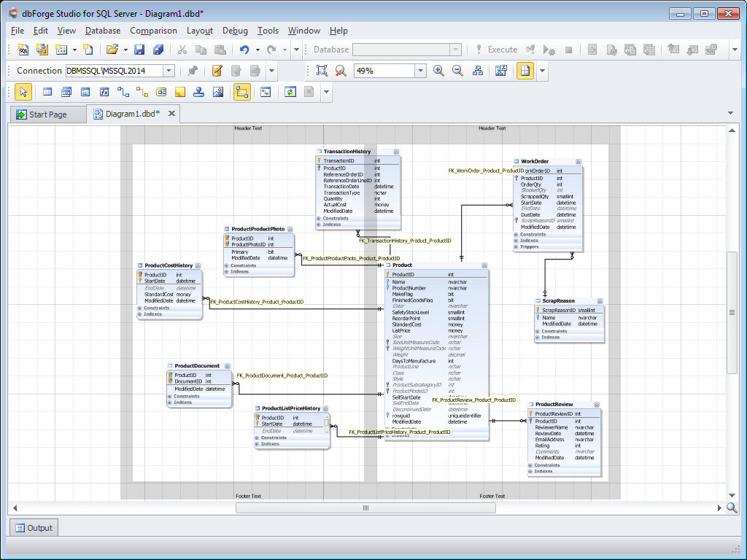
Task: Open the 49% zoom level dropdown
Action: coord(420,71)
